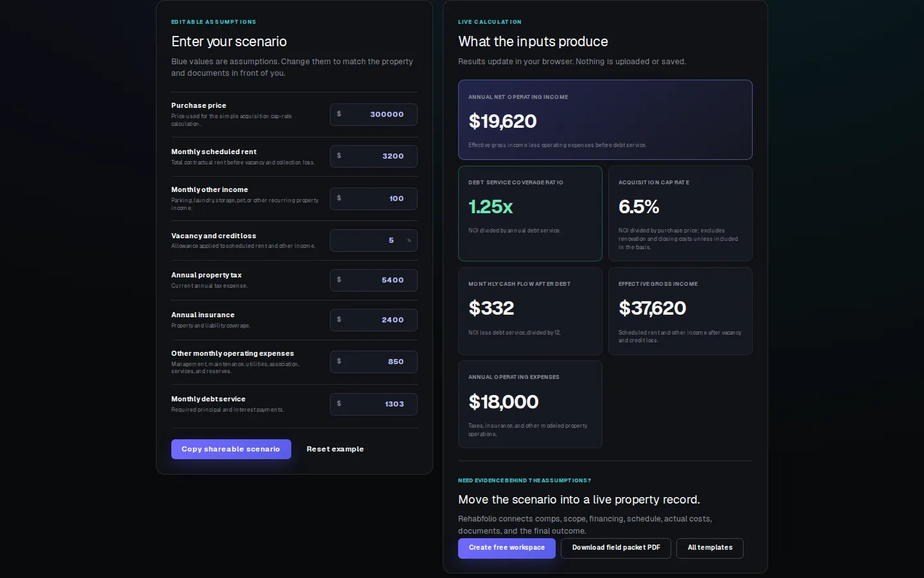Click the "Need evidence behind the assumptions?" label

(x=525, y=480)
